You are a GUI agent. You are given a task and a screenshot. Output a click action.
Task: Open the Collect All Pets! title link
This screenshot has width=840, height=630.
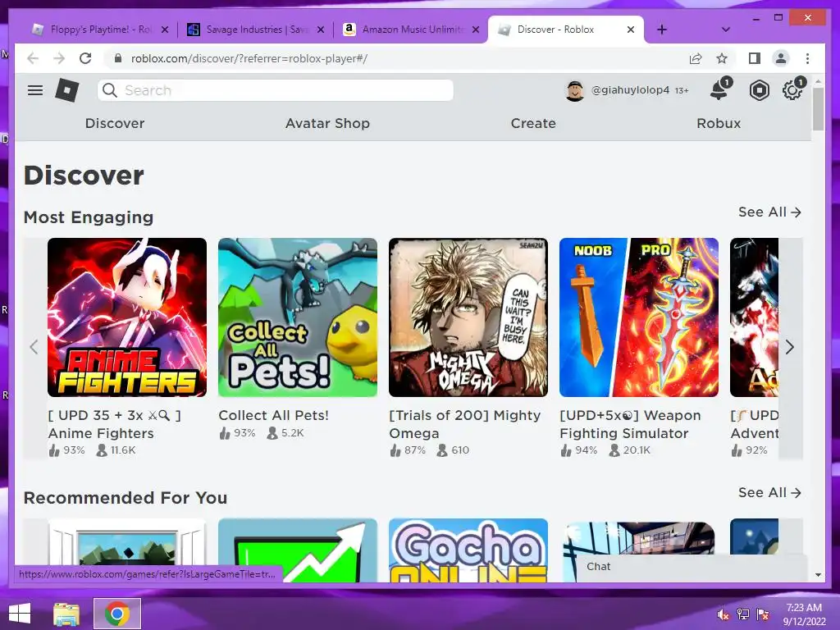pos(273,415)
